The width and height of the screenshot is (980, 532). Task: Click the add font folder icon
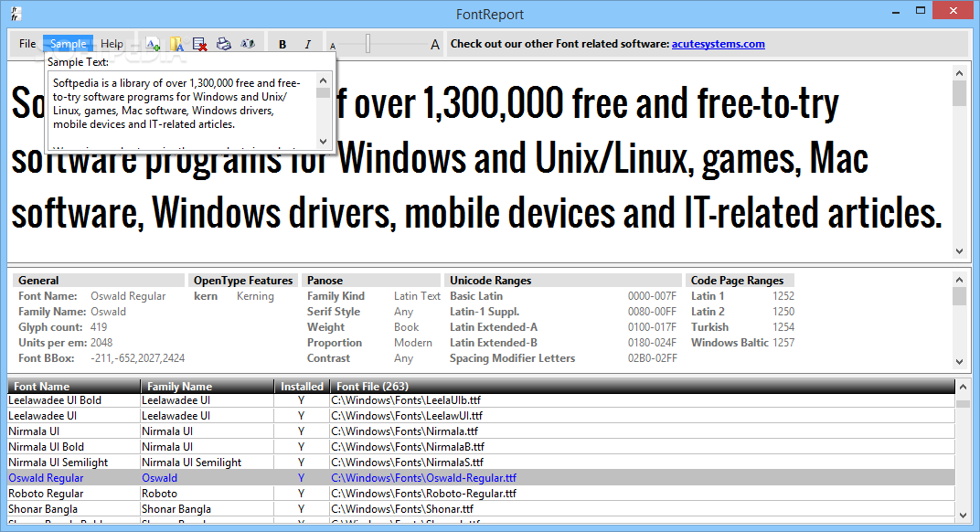tap(176, 44)
